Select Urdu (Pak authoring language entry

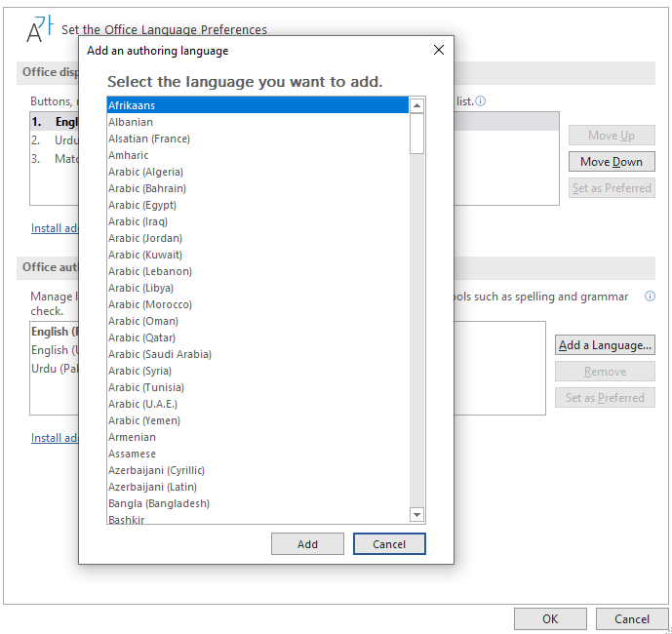55,369
